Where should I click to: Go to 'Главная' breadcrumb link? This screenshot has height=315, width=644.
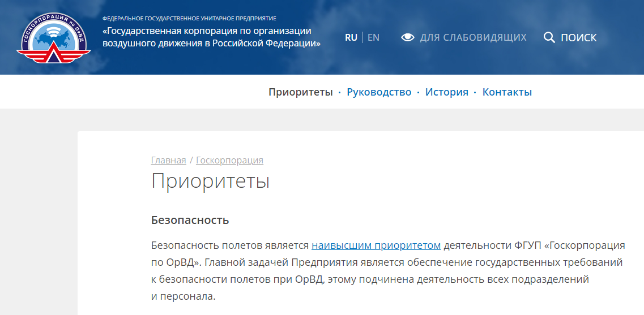coord(169,160)
